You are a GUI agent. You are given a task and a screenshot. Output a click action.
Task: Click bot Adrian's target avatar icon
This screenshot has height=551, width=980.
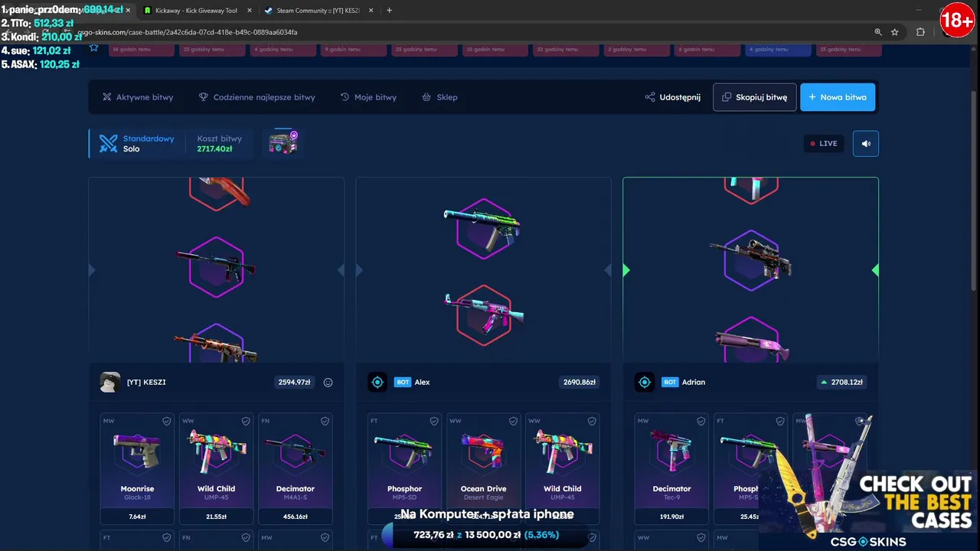coord(645,382)
